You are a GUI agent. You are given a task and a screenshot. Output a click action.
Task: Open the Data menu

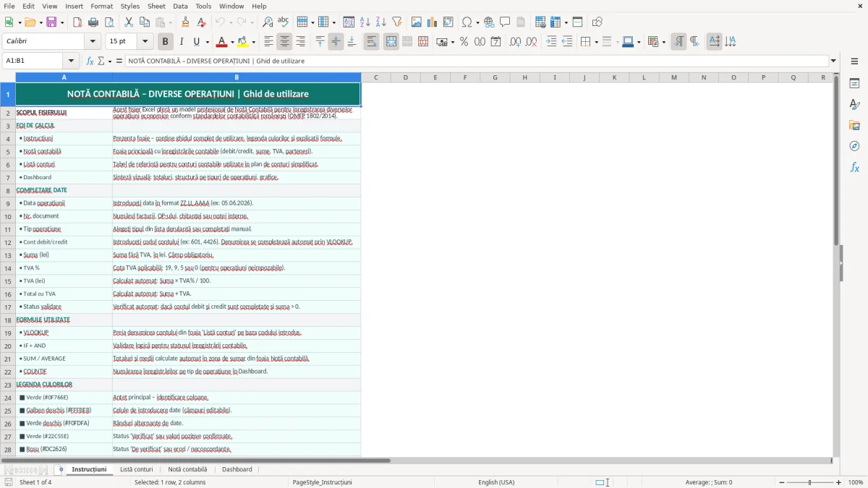click(180, 6)
